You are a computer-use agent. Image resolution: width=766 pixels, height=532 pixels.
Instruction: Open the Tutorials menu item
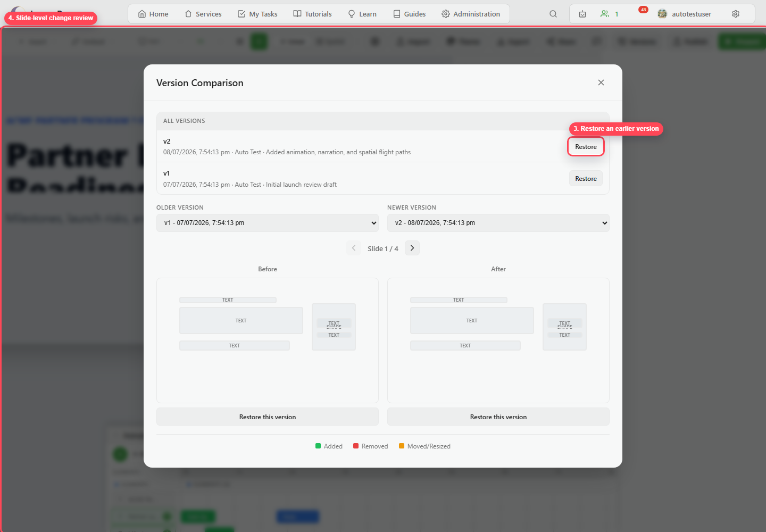[x=313, y=14]
